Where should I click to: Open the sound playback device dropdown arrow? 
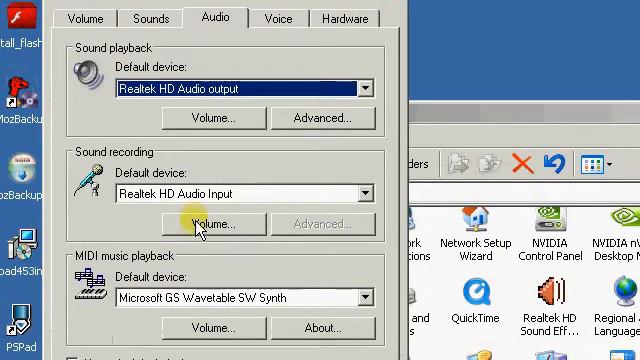click(366, 89)
